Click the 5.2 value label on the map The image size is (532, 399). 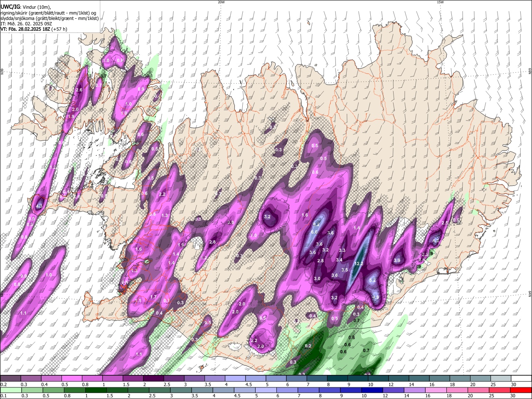point(372,281)
